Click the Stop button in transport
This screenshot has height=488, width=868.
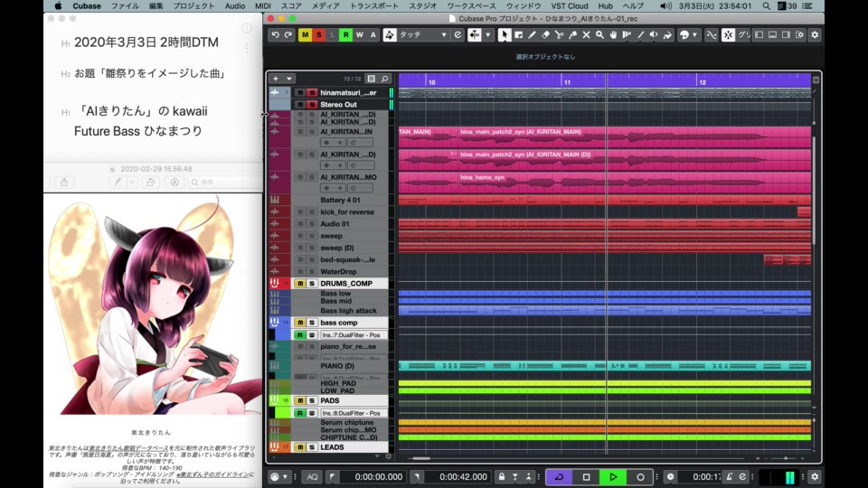pos(586,476)
